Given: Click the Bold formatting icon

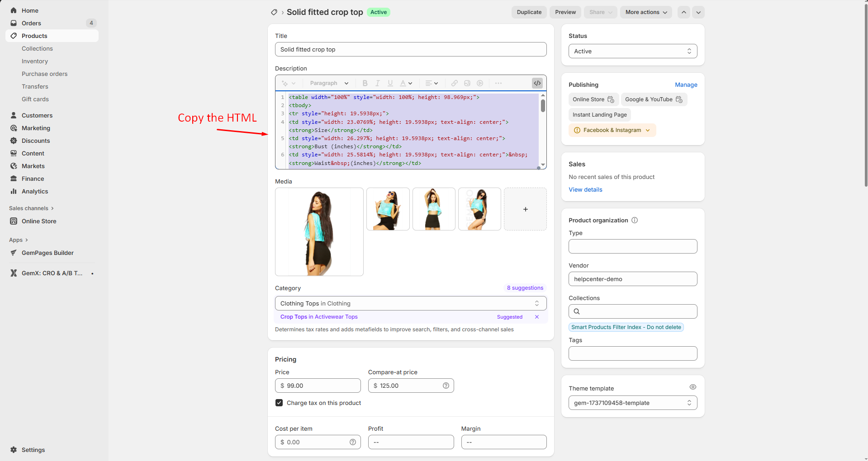Looking at the screenshot, I should tap(365, 83).
